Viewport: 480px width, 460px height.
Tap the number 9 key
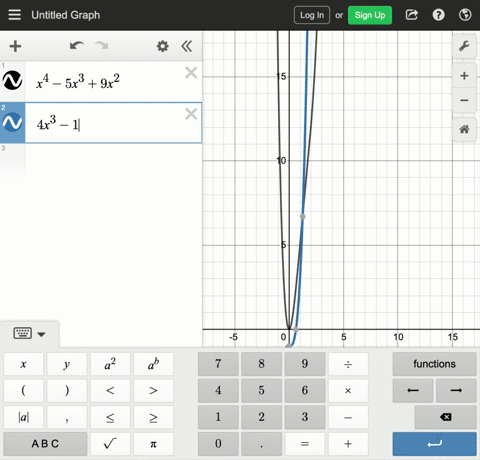click(305, 364)
